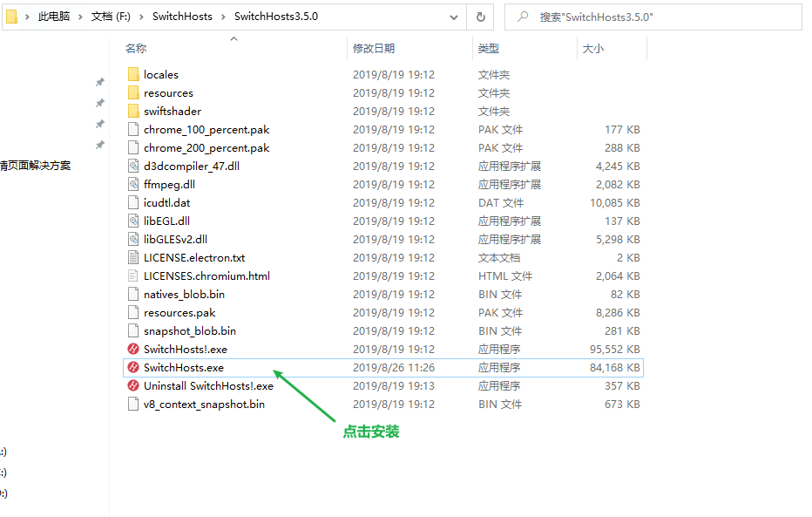
Task: Select the resources.pak file icon
Action: (133, 312)
